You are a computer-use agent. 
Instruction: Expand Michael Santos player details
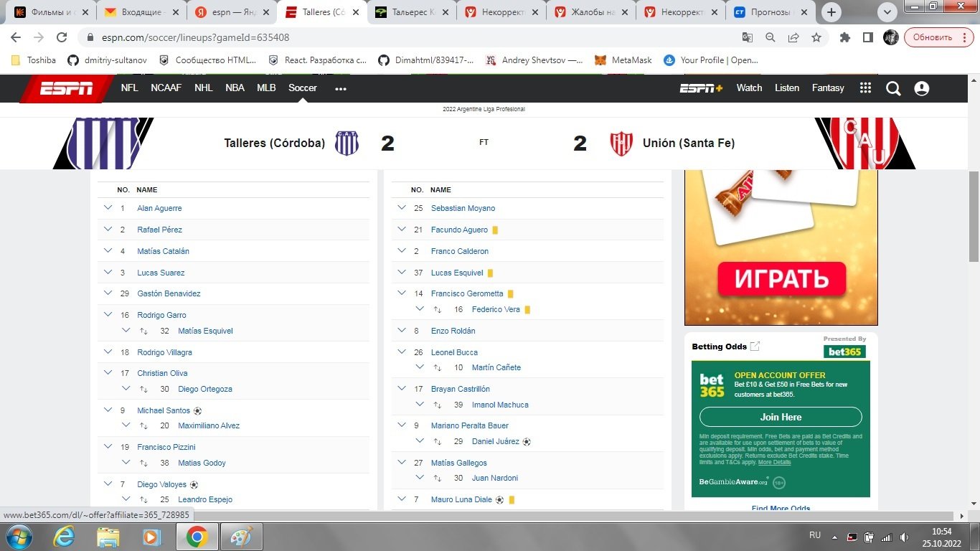point(108,410)
